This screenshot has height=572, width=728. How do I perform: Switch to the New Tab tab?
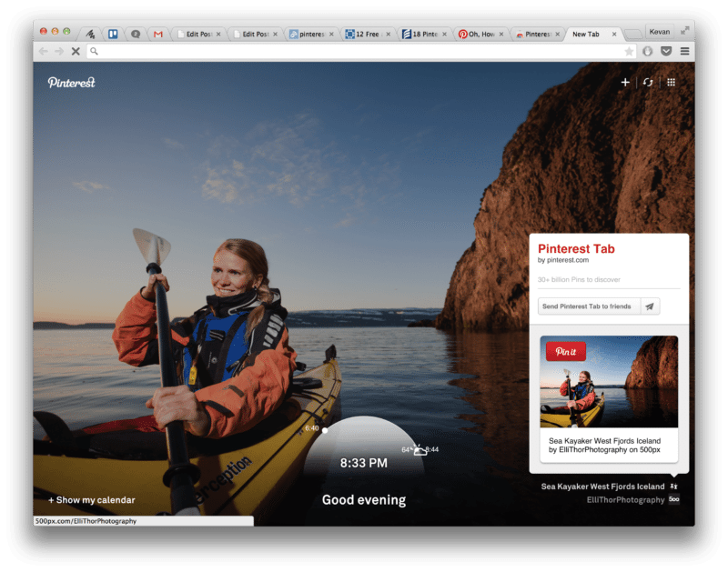[x=586, y=32]
